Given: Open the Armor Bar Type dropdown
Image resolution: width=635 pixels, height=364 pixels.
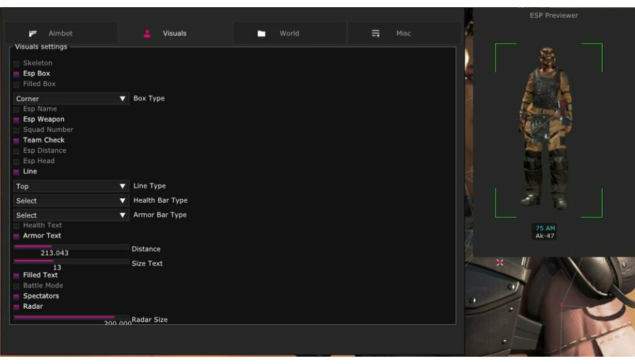Looking at the screenshot, I should tap(71, 215).
